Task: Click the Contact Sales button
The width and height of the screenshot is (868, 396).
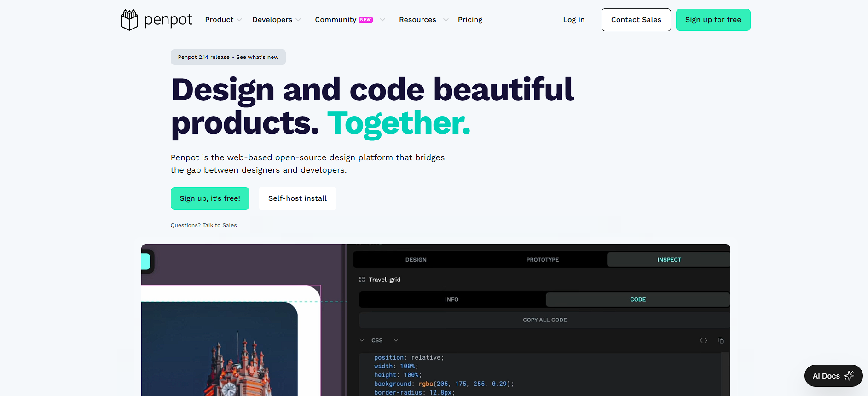Action: click(636, 20)
